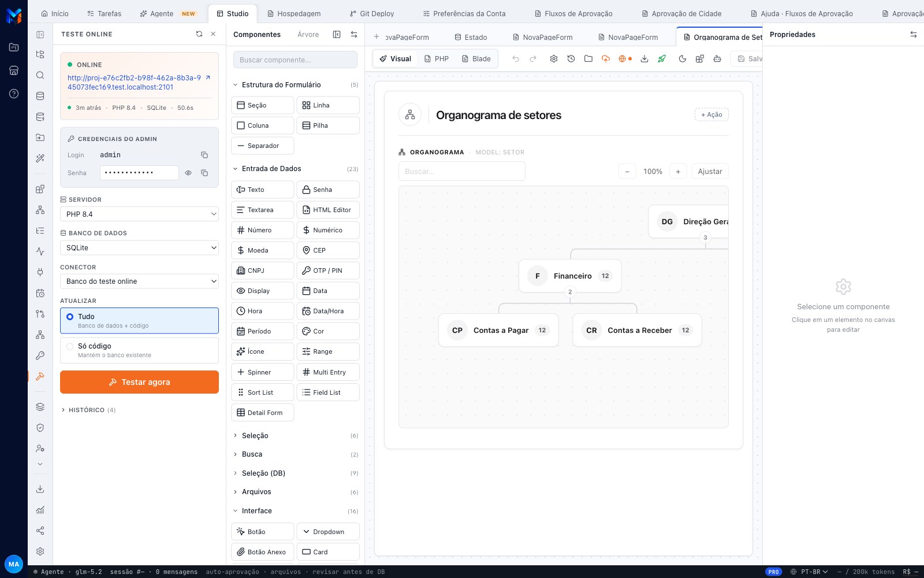The height and width of the screenshot is (578, 924).
Task: Open the hammer test tool in sidebar
Action: [40, 376]
